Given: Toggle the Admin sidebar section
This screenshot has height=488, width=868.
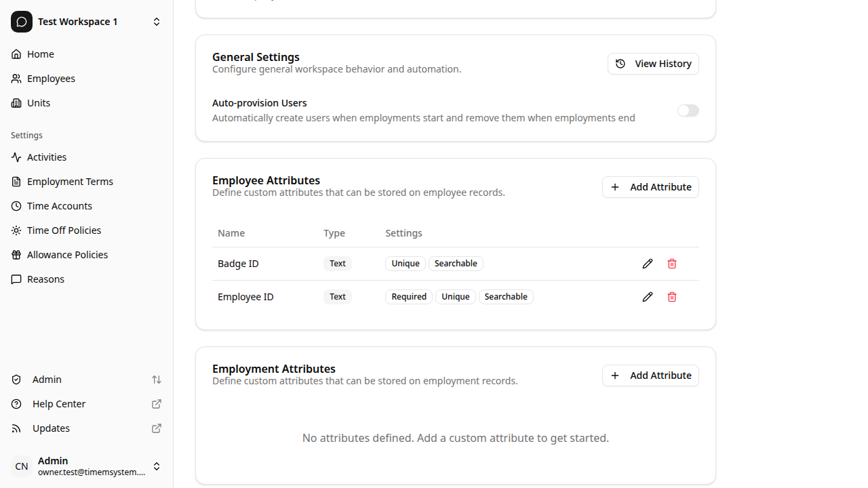Looking at the screenshot, I should coord(157,380).
